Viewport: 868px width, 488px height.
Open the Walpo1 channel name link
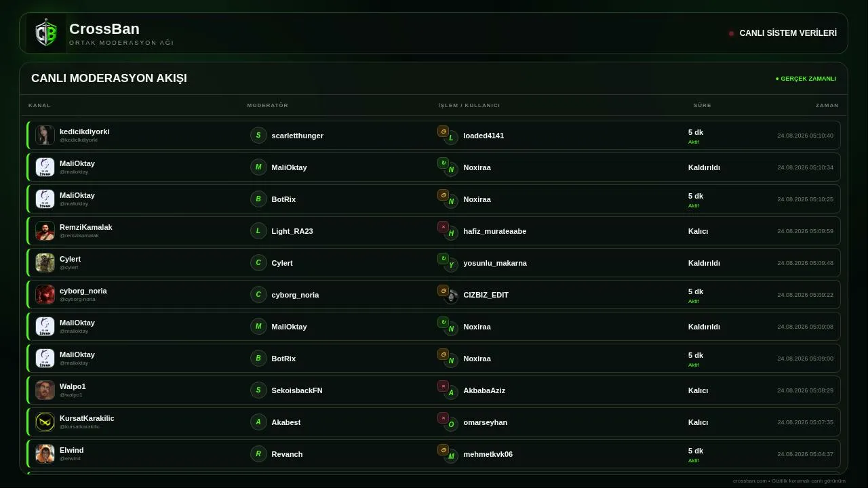73,386
